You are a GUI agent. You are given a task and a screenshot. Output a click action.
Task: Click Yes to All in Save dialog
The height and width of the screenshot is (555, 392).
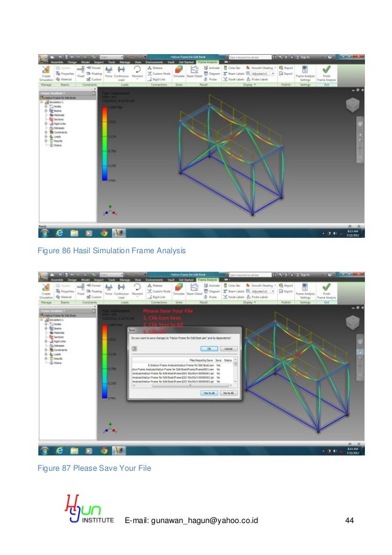click(209, 393)
